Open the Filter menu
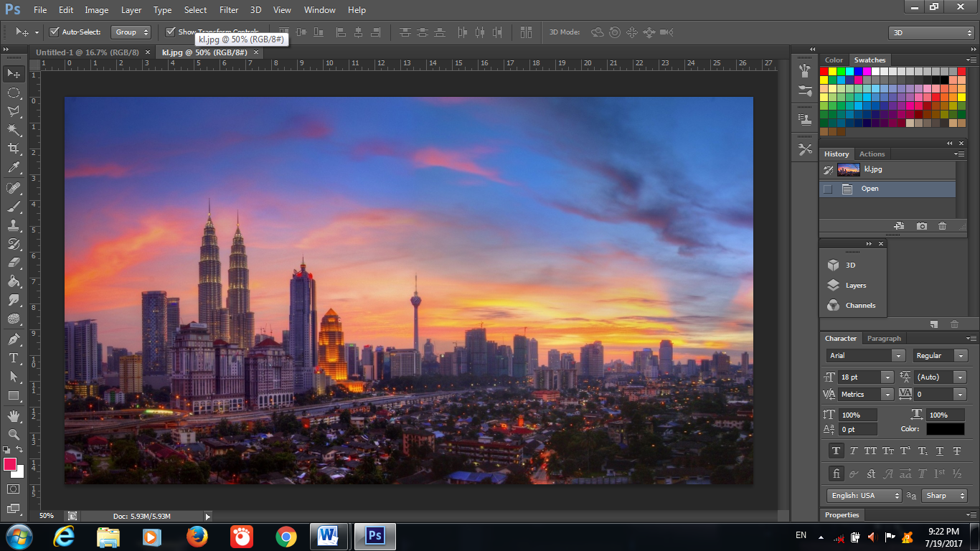The width and height of the screenshot is (980, 551). pos(228,9)
